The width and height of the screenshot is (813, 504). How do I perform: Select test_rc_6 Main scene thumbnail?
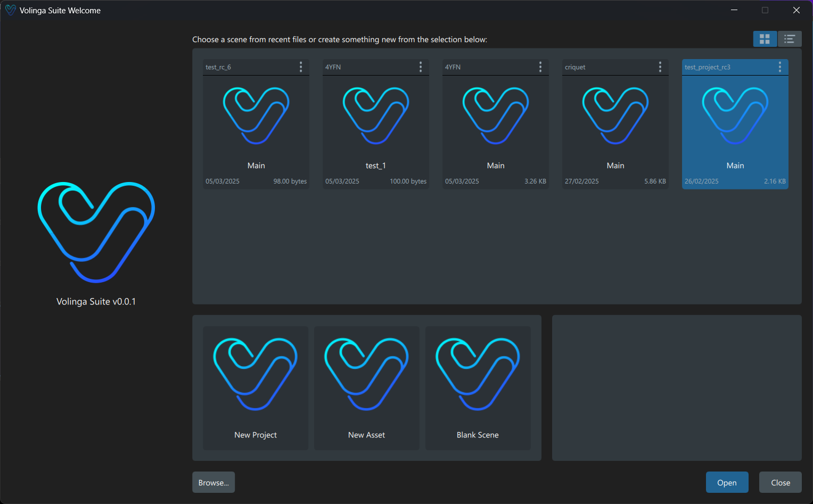pos(256,116)
